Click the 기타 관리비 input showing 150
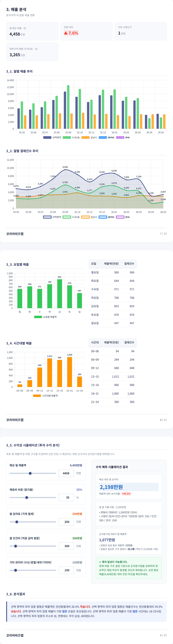Viewport: 173px width, 644px height. point(66,570)
